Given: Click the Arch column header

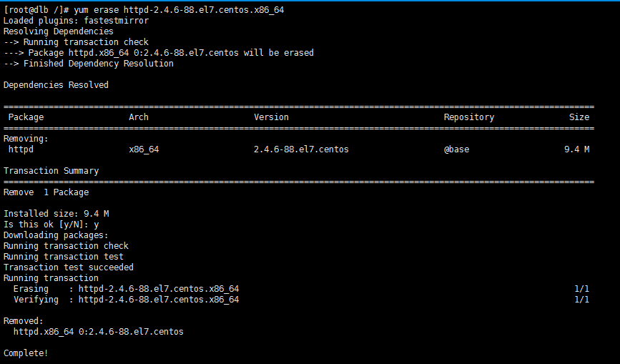Looking at the screenshot, I should (x=139, y=117).
